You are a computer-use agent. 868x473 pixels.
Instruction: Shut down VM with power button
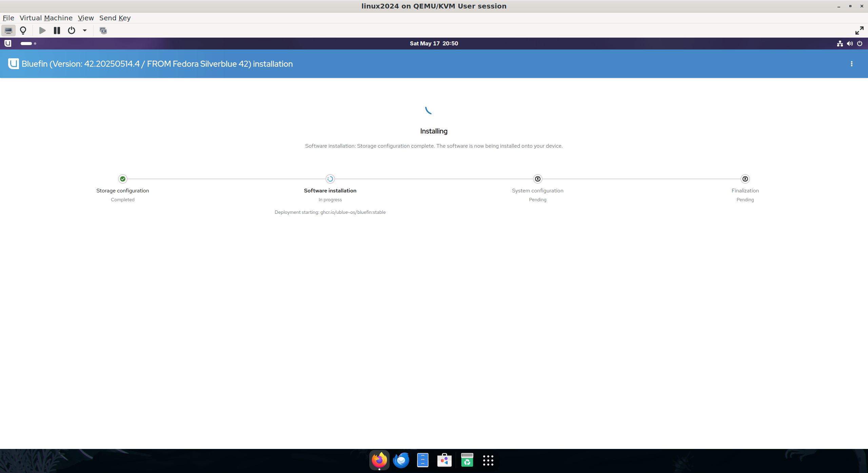(71, 30)
